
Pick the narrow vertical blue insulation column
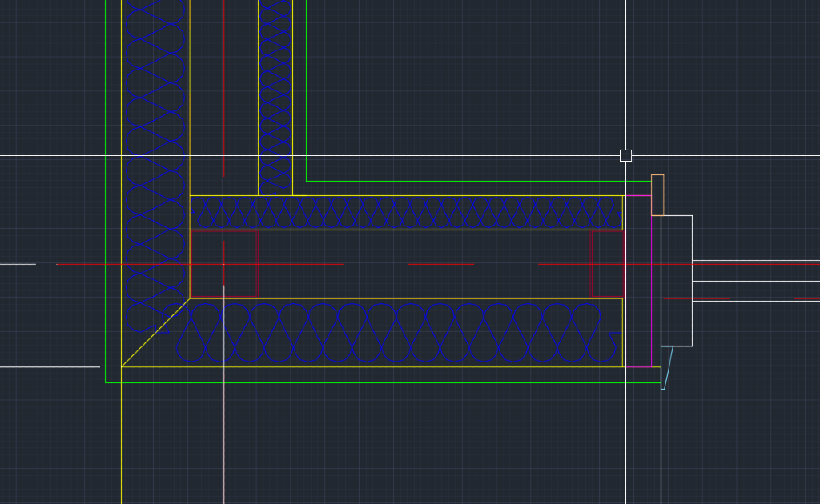(x=275, y=96)
